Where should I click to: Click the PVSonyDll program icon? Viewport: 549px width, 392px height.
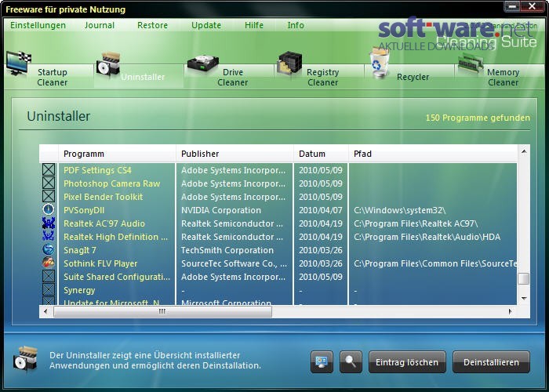pos(49,209)
